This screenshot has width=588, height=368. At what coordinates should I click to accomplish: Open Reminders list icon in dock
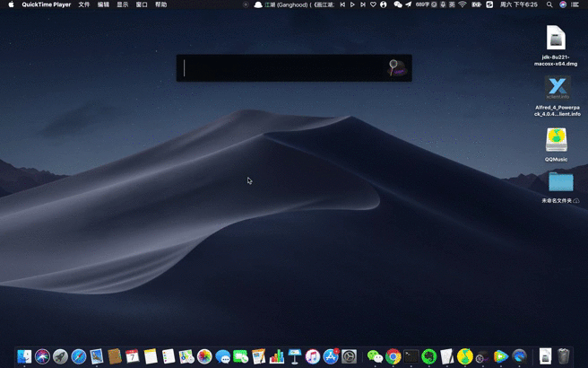coord(169,356)
